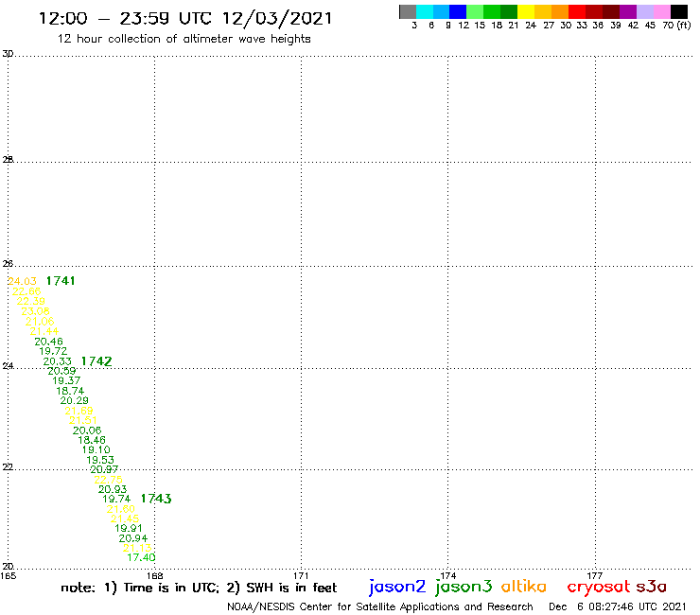This screenshot has height=615, width=700.
Task: Click the 19.72 wave height value
Action: (53, 351)
